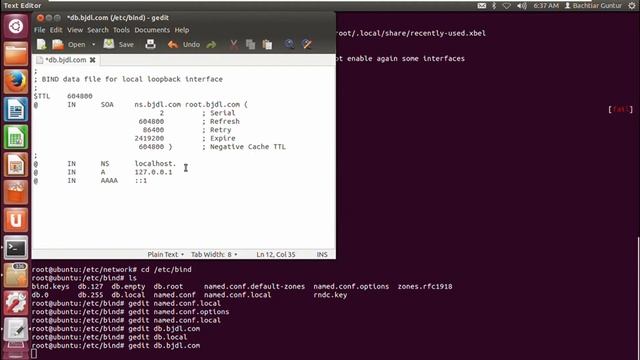The height and width of the screenshot is (360, 640).
Task: Click rndc.key in terminal listing
Action: [x=330, y=295]
